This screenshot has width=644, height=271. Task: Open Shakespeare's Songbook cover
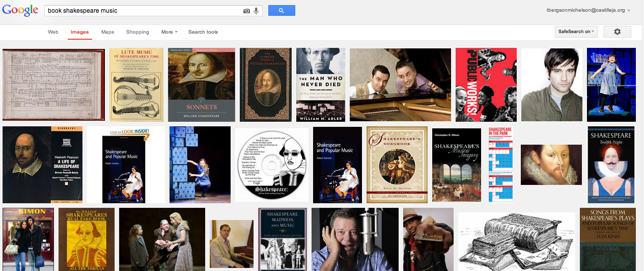click(397, 165)
